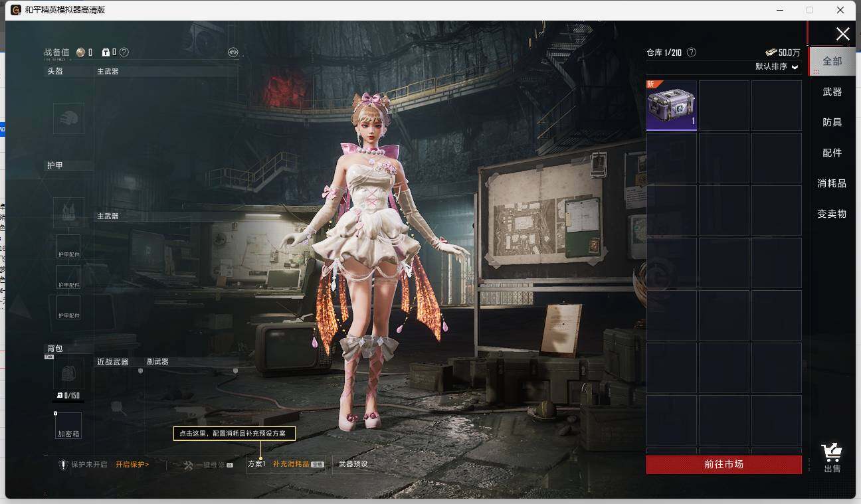Click 补充消耗品 to refill consumables
This screenshot has width=861, height=504.
pyautogui.click(x=291, y=464)
